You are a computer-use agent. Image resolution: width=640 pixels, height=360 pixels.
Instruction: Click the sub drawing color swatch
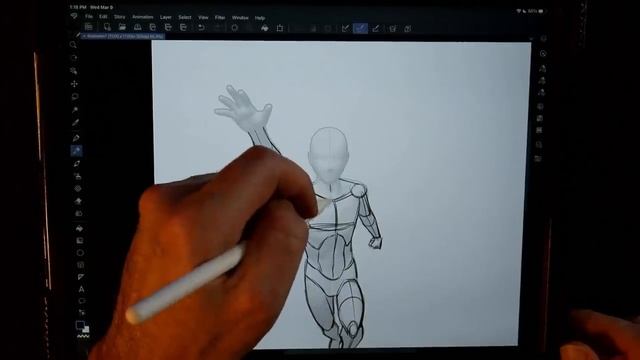(86, 329)
